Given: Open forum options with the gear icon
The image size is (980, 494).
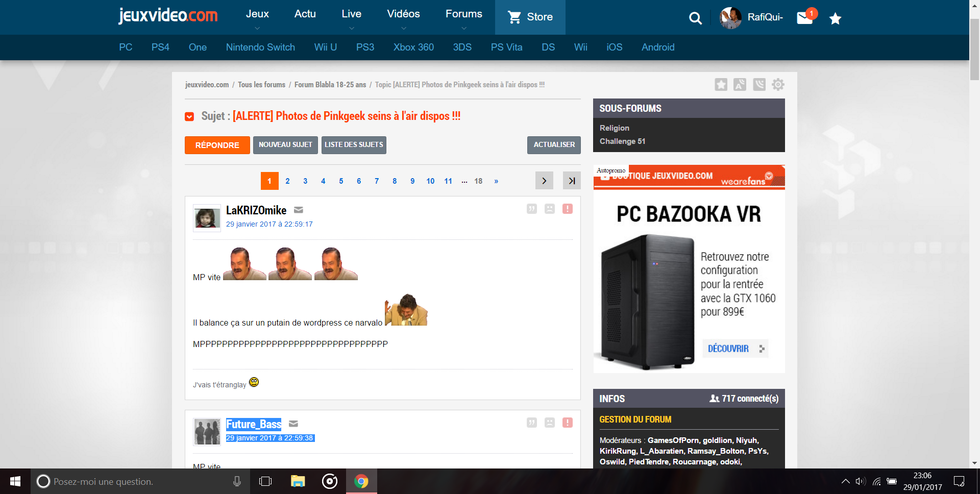Looking at the screenshot, I should pyautogui.click(x=778, y=84).
